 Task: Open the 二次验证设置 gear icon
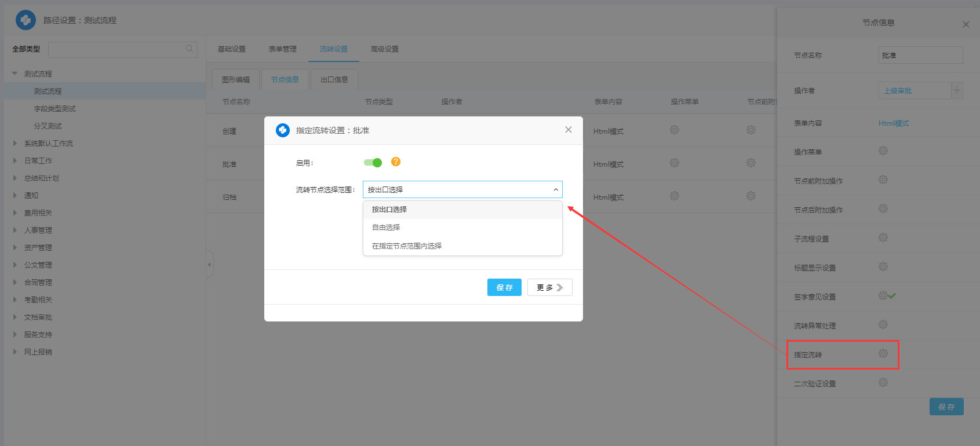tap(883, 382)
